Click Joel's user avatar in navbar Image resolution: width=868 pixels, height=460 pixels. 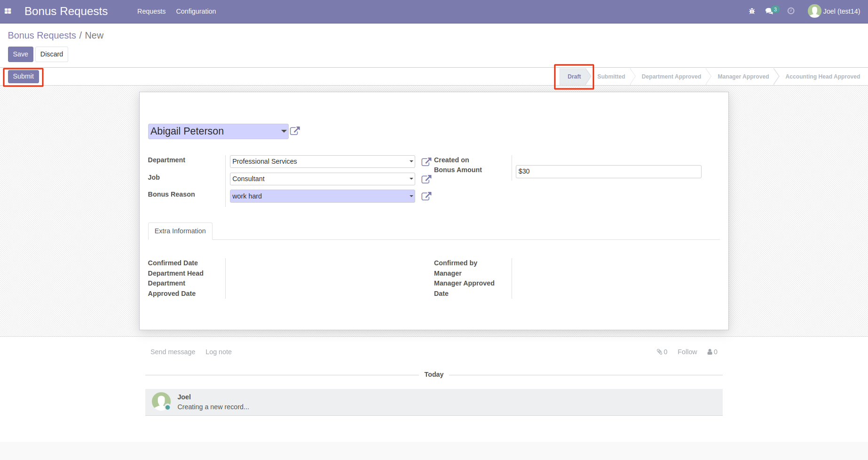[814, 11]
